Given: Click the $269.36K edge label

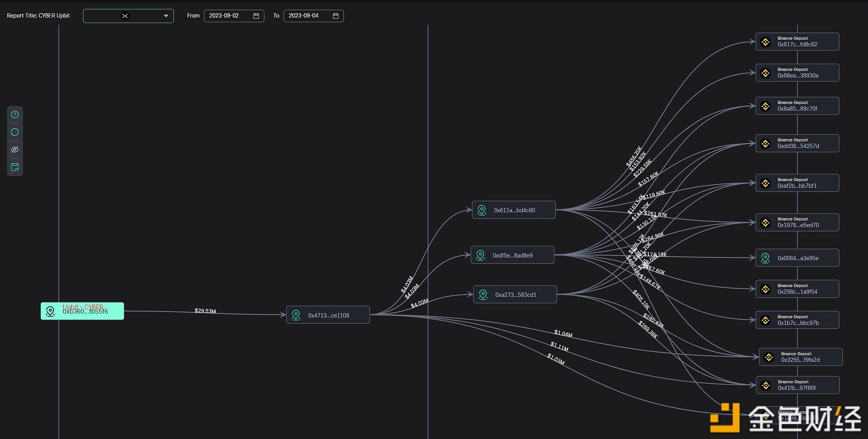Looking at the screenshot, I should tap(648, 330).
